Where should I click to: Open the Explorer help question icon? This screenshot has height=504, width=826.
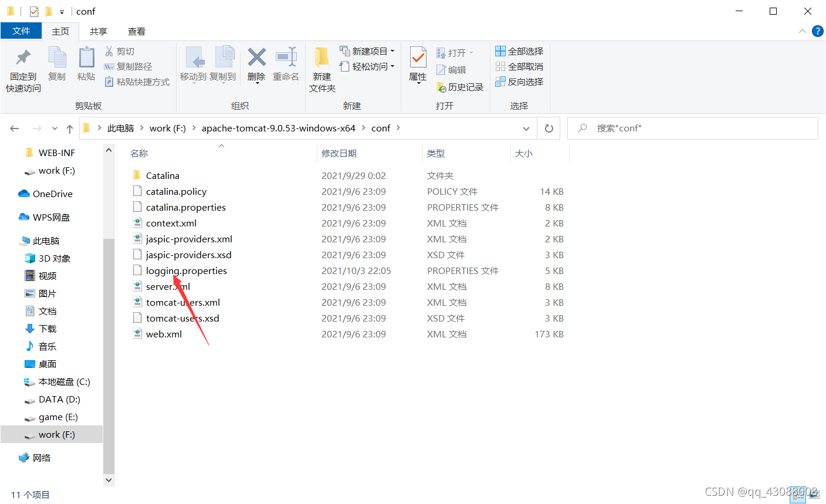[817, 31]
